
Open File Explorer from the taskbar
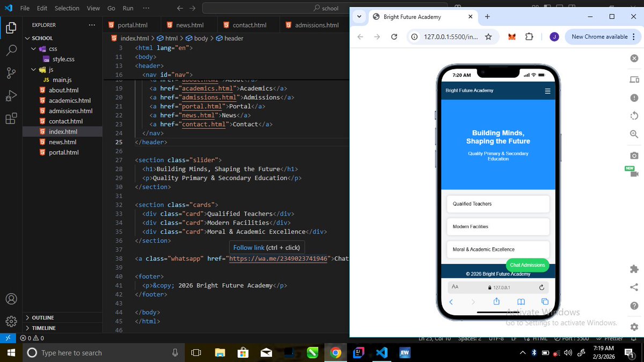[x=220, y=352]
